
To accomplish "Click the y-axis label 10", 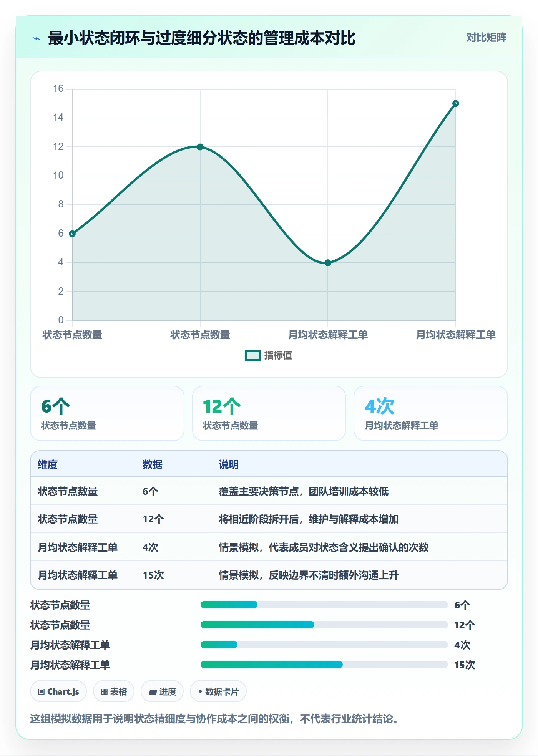I will [x=58, y=176].
